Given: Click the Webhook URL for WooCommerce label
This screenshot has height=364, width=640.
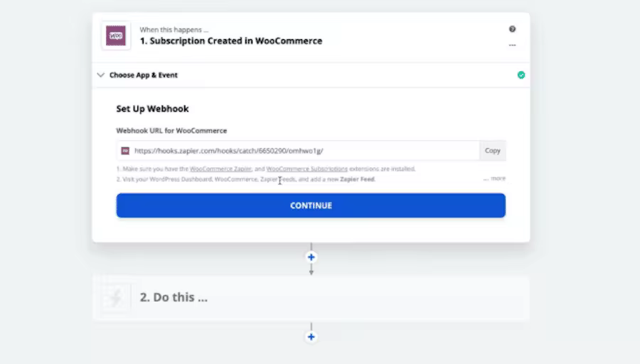Looking at the screenshot, I should [x=171, y=131].
